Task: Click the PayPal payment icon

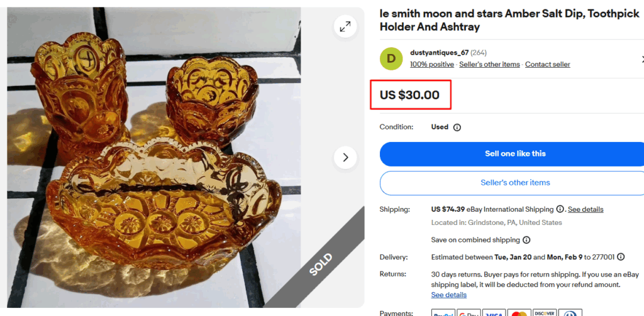Action: coord(443,313)
